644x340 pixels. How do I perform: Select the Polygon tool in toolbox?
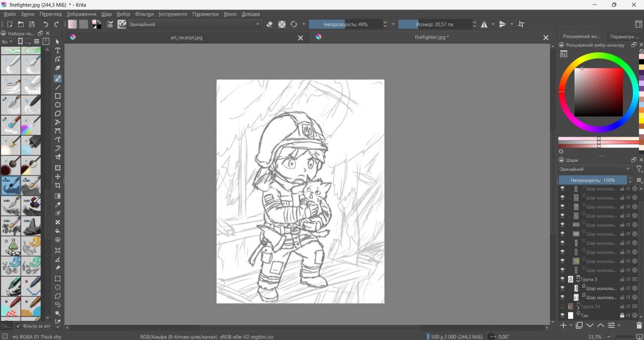(57, 114)
